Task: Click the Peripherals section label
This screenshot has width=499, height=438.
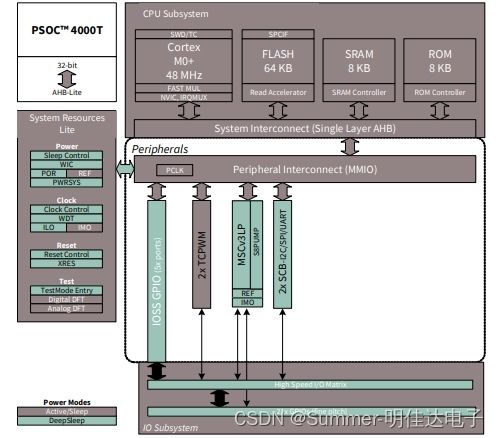Action: tap(160, 149)
